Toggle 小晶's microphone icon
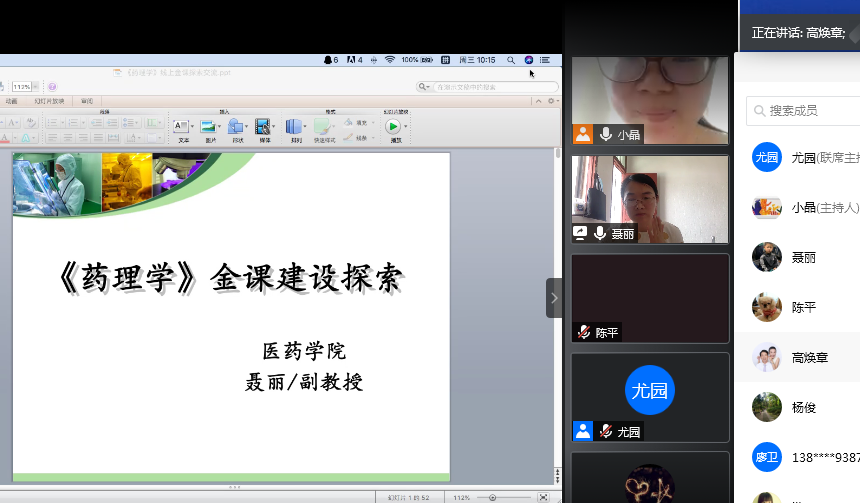Screen dimensions: 860x503 [605, 134]
